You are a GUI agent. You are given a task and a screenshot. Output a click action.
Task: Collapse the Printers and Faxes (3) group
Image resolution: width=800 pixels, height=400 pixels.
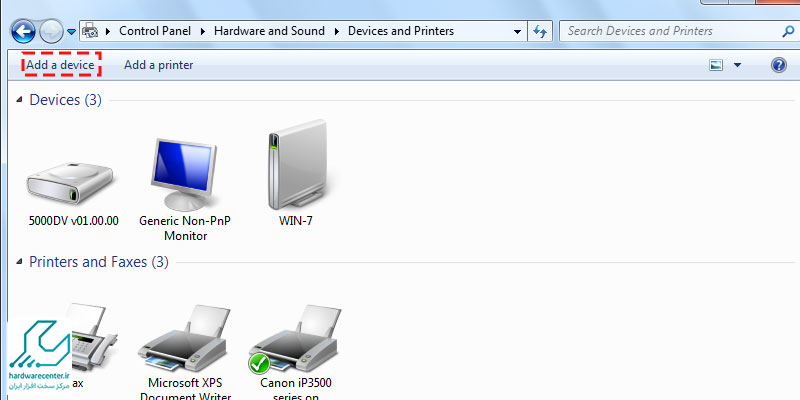click(19, 262)
